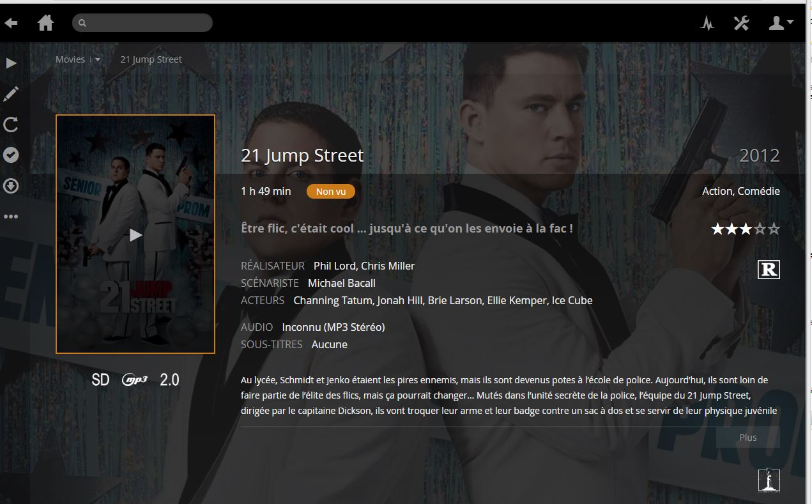Image resolution: width=812 pixels, height=504 pixels.
Task: Click the back arrow icon
Action: click(x=11, y=23)
